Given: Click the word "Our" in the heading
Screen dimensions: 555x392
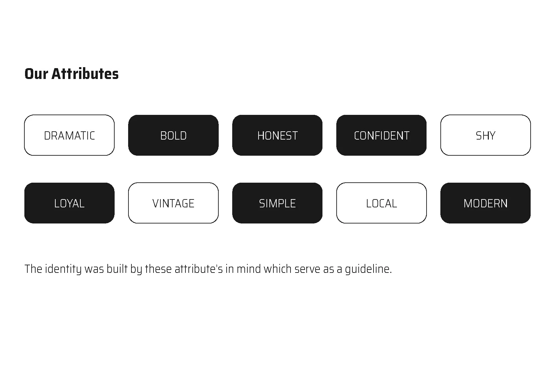Looking at the screenshot, I should [36, 74].
